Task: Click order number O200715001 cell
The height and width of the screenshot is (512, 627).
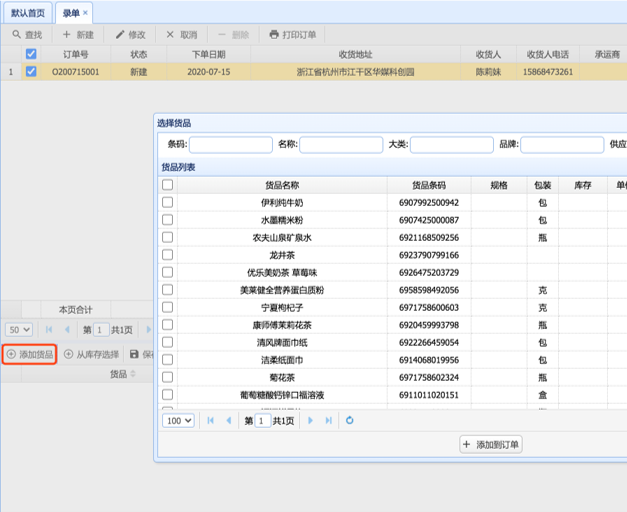Action: click(x=76, y=72)
